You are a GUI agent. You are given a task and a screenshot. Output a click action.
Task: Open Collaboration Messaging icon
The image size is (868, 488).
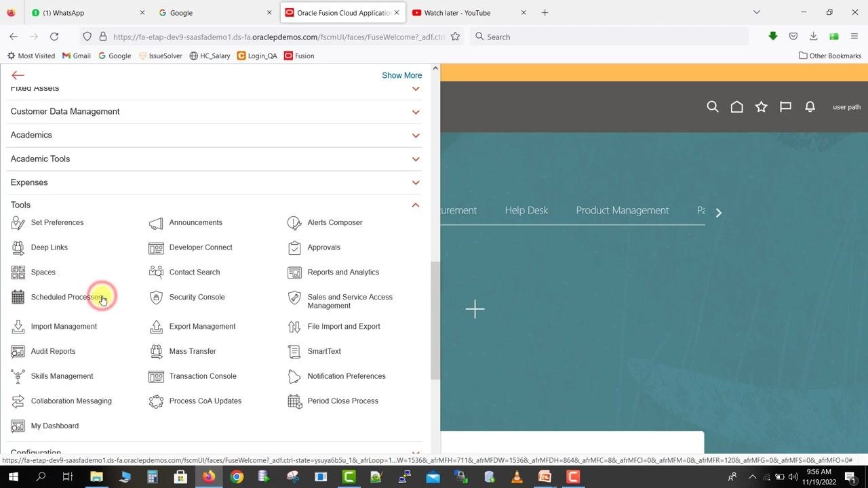pyautogui.click(x=18, y=401)
